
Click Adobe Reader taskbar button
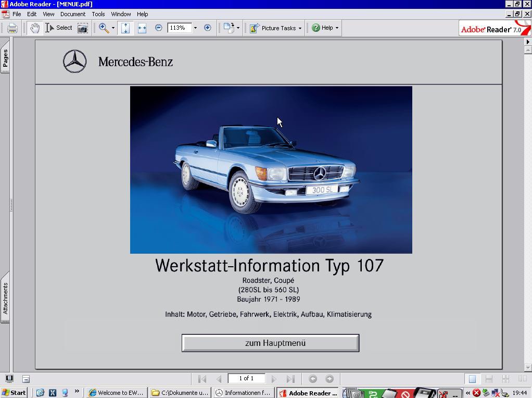[x=308, y=393]
